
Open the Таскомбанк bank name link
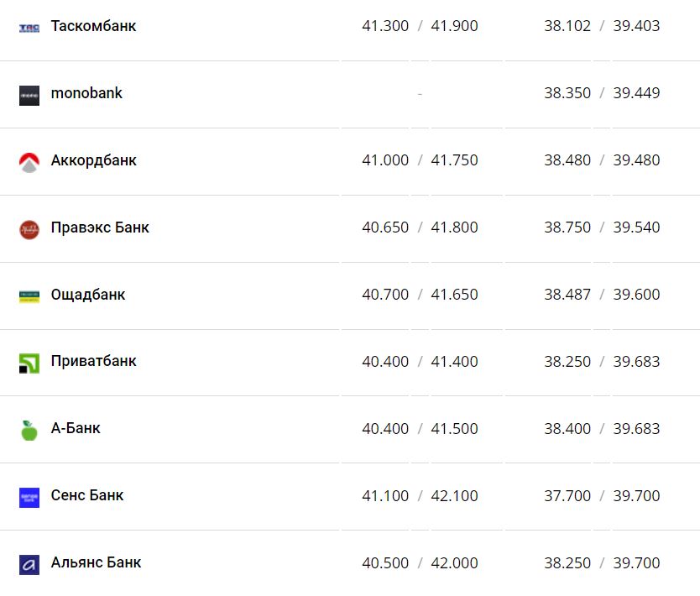[x=93, y=26]
